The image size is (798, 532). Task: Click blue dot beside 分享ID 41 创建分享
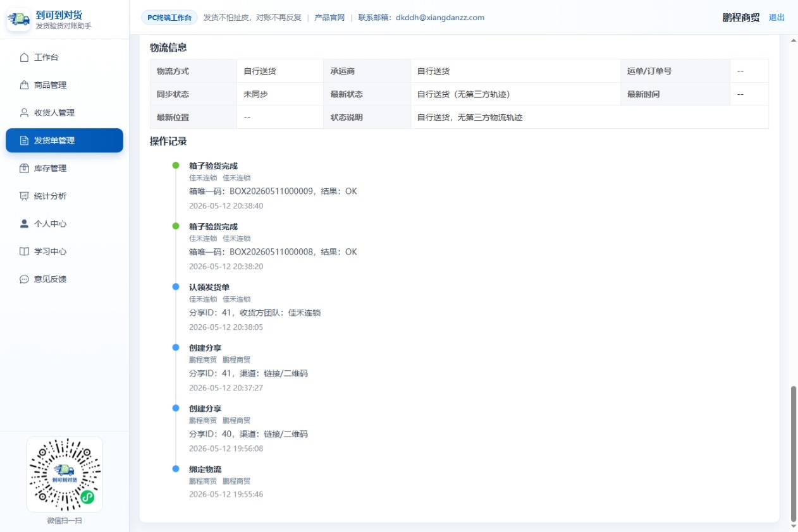coord(176,348)
